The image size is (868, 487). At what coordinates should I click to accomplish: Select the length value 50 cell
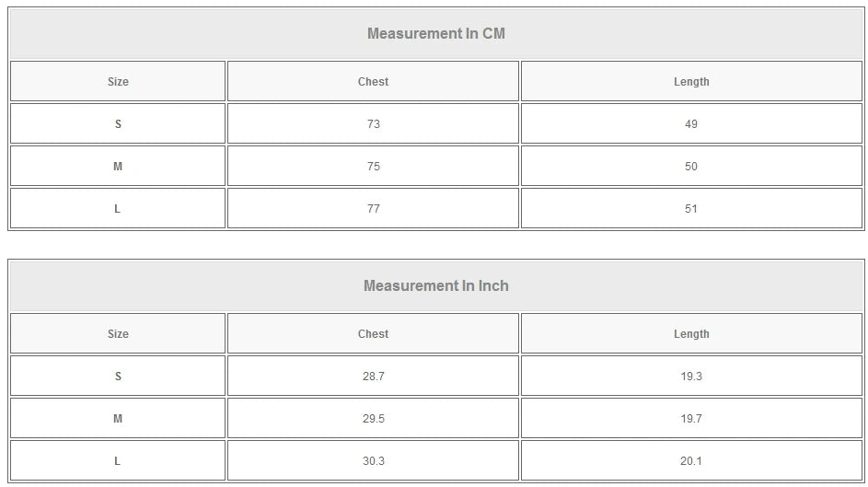click(x=691, y=167)
